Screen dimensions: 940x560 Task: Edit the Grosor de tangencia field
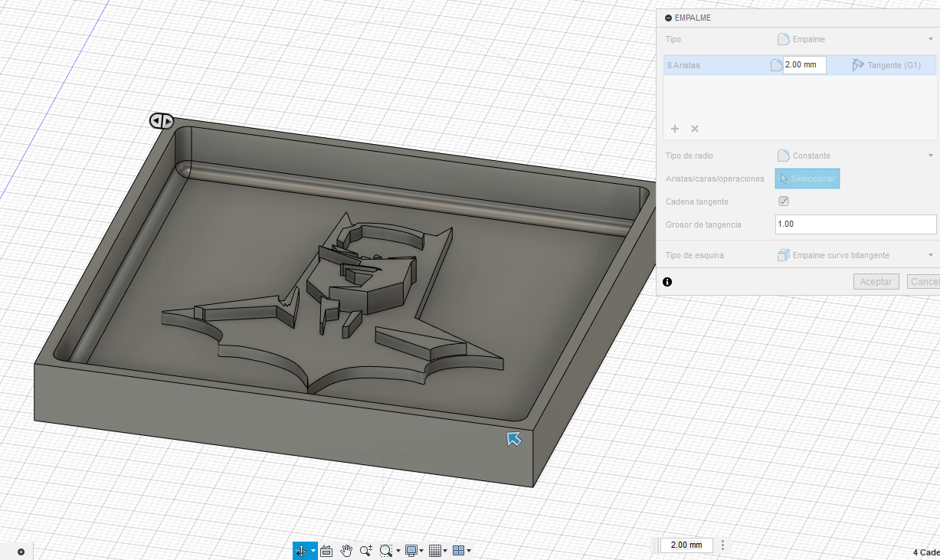click(856, 224)
